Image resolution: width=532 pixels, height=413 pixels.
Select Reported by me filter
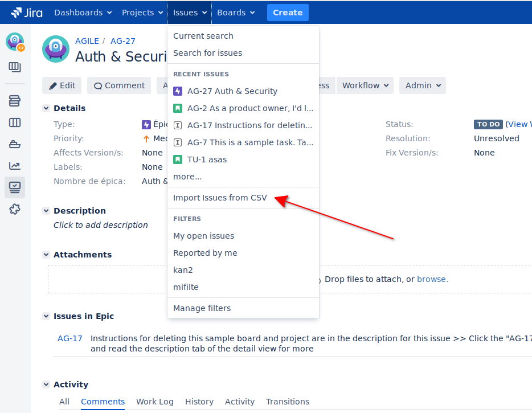coord(243,253)
